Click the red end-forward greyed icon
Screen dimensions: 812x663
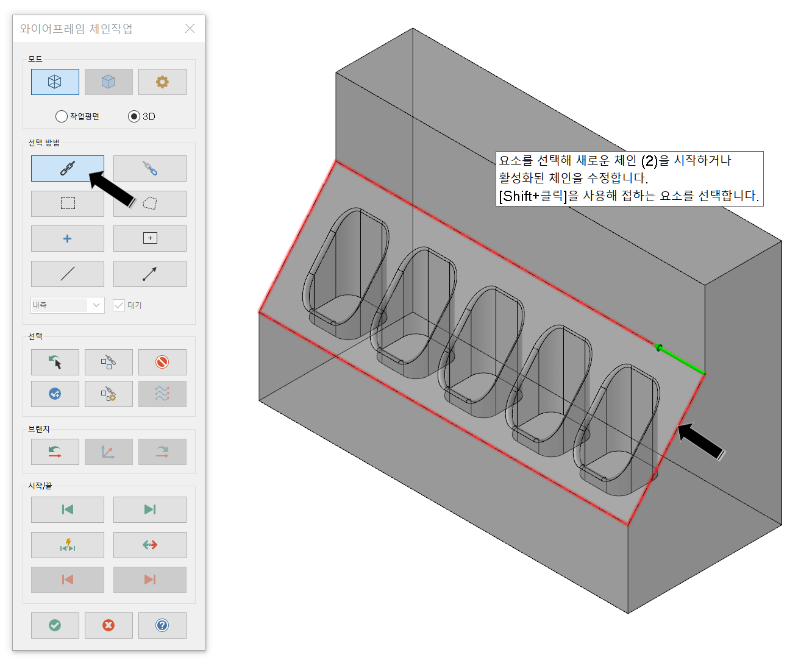tap(150, 580)
